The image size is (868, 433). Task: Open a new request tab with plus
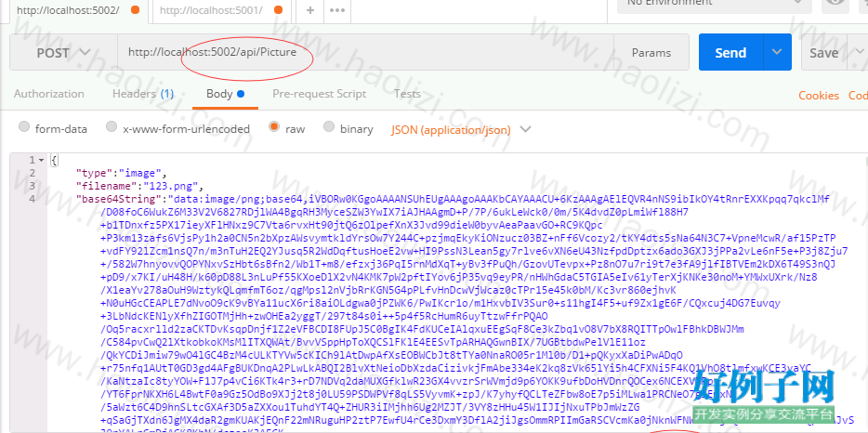tap(310, 10)
